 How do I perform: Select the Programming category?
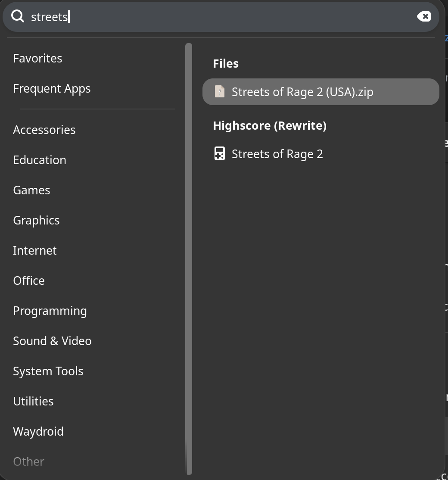click(x=50, y=311)
